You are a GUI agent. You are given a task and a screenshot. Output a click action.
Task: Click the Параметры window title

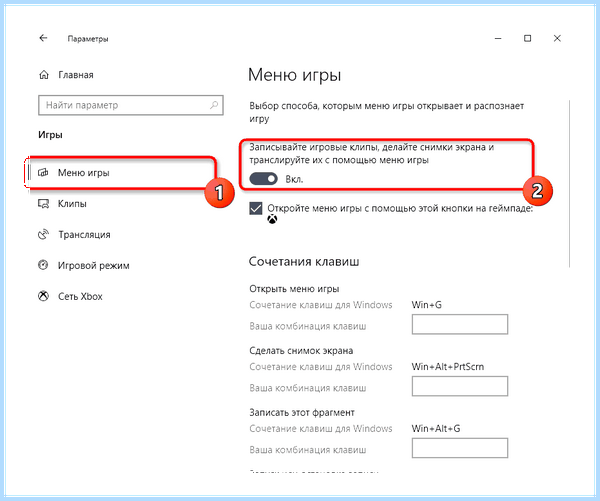[x=88, y=39]
